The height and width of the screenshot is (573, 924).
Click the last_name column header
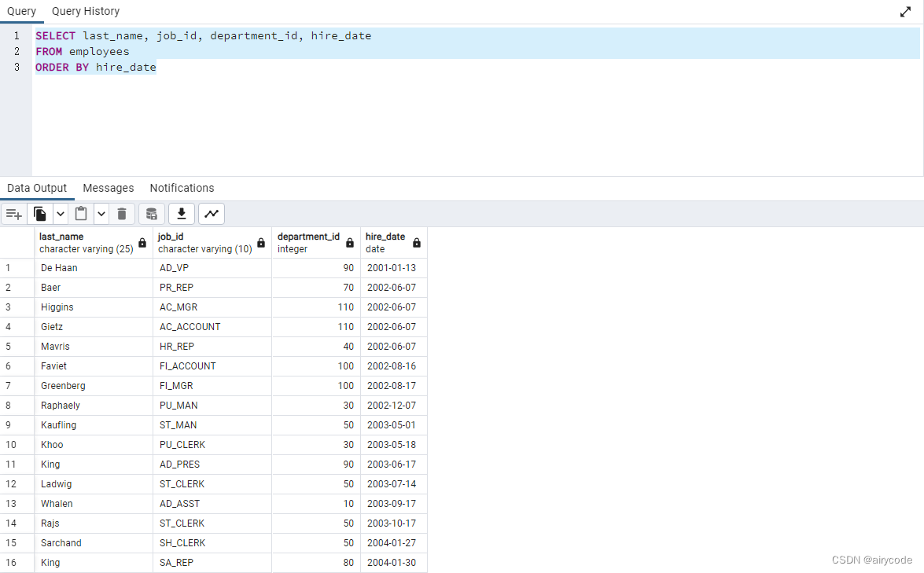pos(94,243)
